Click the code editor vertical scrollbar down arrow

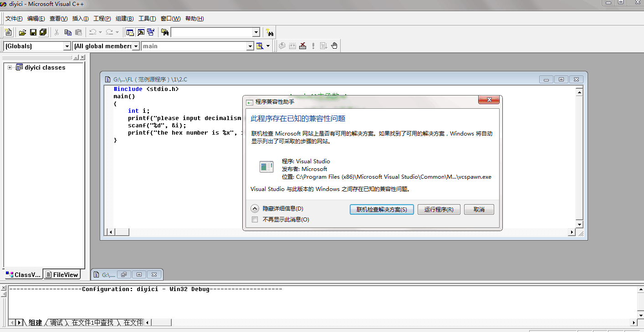[579, 224]
